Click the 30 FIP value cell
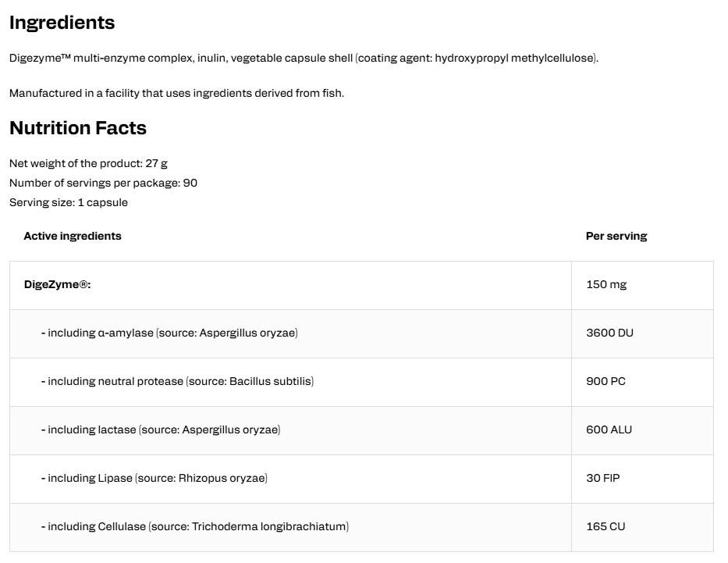Image resolution: width=728 pixels, height=563 pixels. 642,479
